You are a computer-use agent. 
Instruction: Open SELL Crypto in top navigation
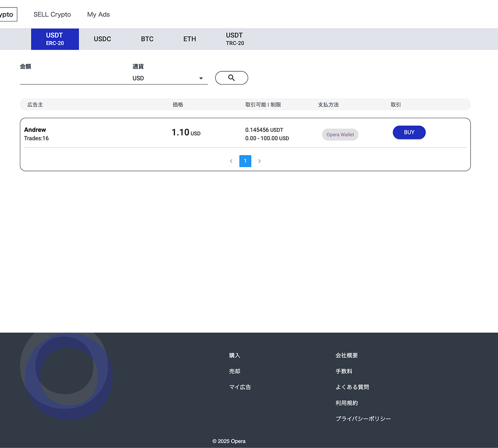[x=52, y=15]
